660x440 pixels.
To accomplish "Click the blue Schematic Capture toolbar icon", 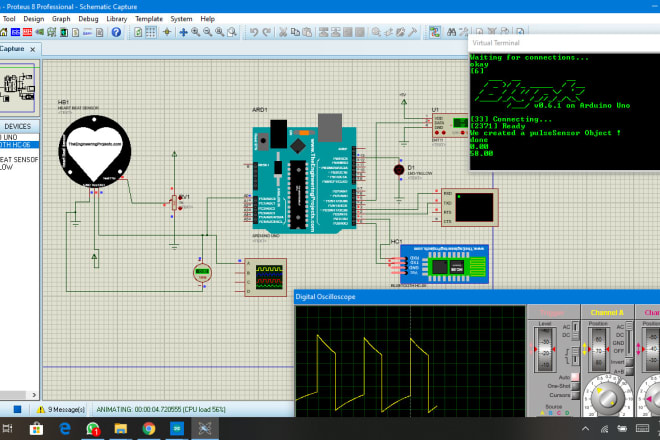I will click(16, 32).
